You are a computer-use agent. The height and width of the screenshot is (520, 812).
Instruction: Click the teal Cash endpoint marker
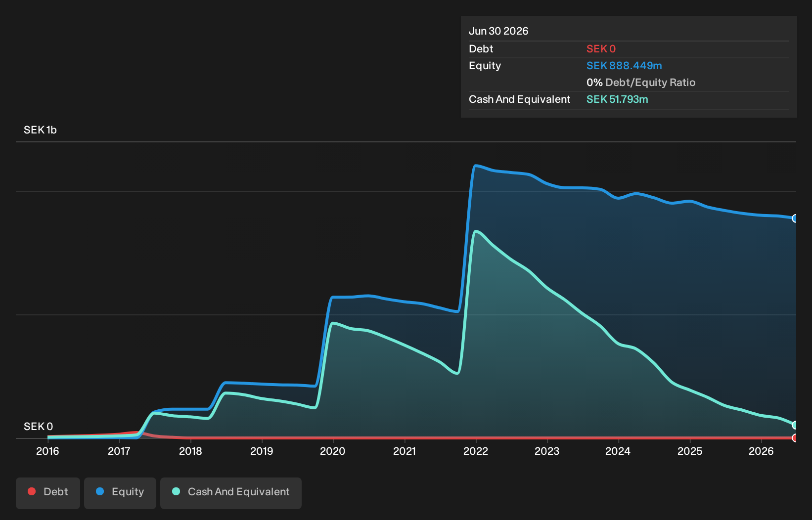click(x=795, y=425)
